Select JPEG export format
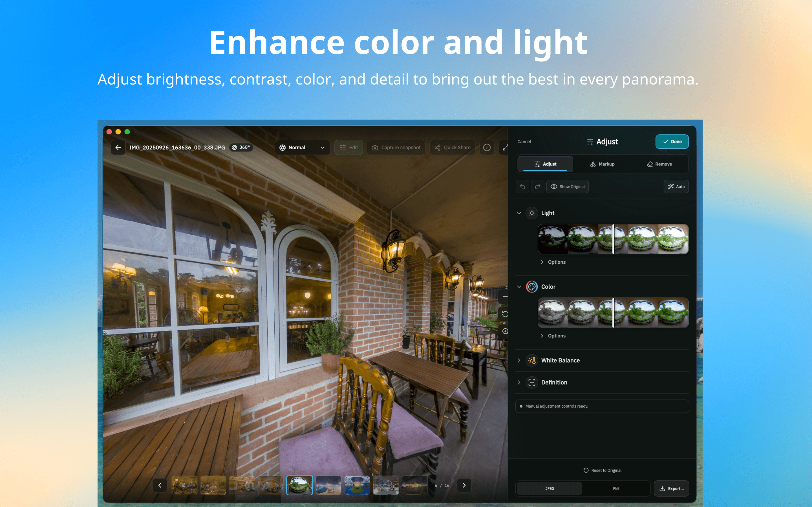 549,489
